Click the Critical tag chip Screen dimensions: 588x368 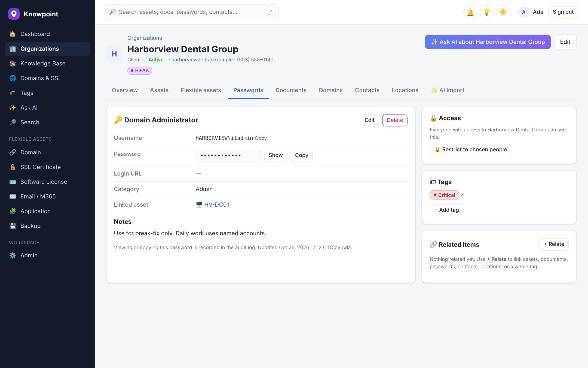(444, 195)
